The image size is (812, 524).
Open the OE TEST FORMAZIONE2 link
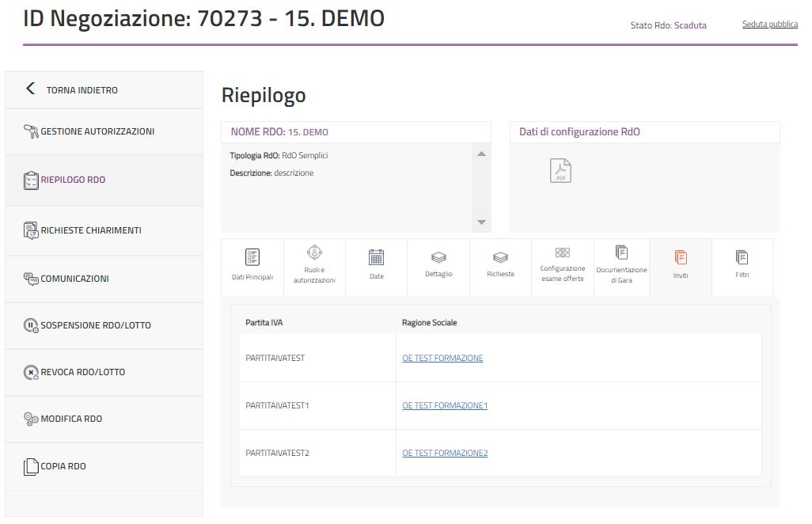pos(445,454)
